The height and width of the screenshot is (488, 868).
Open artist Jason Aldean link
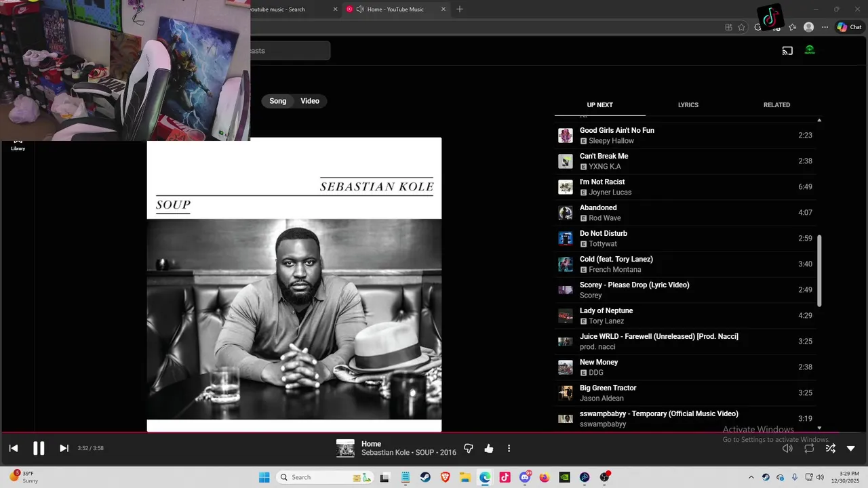click(x=601, y=399)
